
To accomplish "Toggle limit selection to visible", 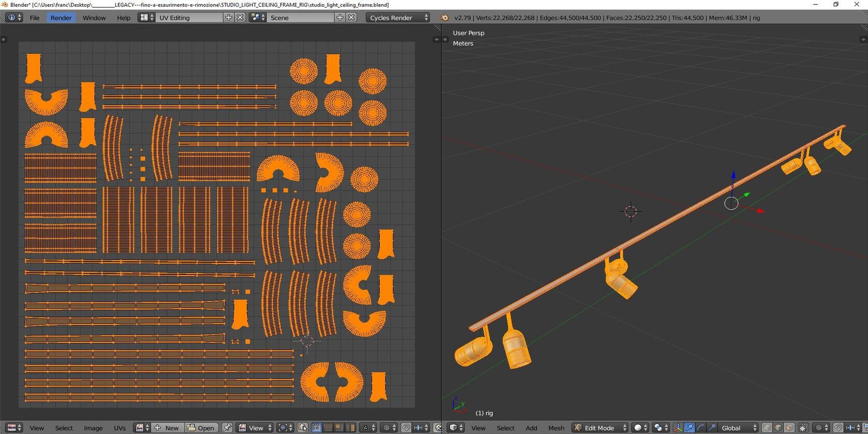I will click(x=803, y=428).
